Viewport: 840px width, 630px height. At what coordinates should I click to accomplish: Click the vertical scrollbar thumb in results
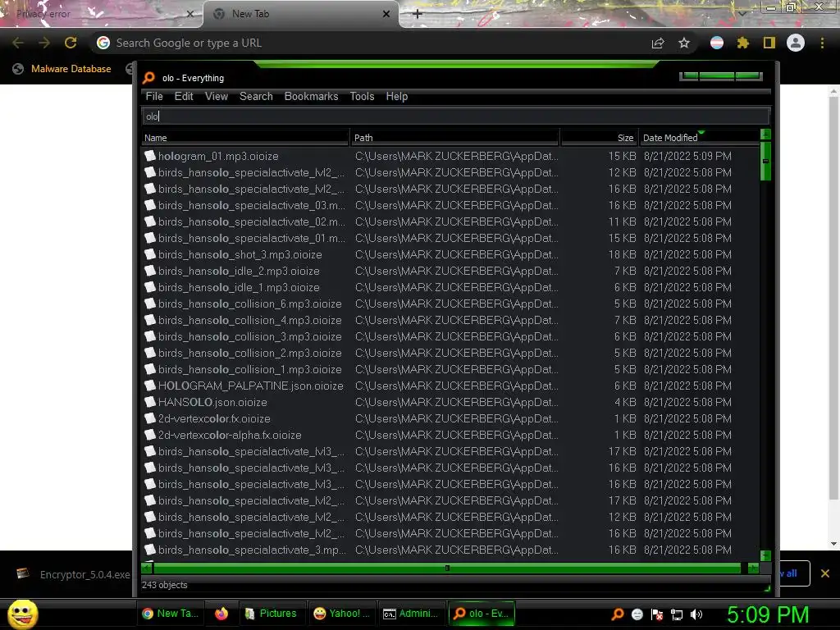765,161
